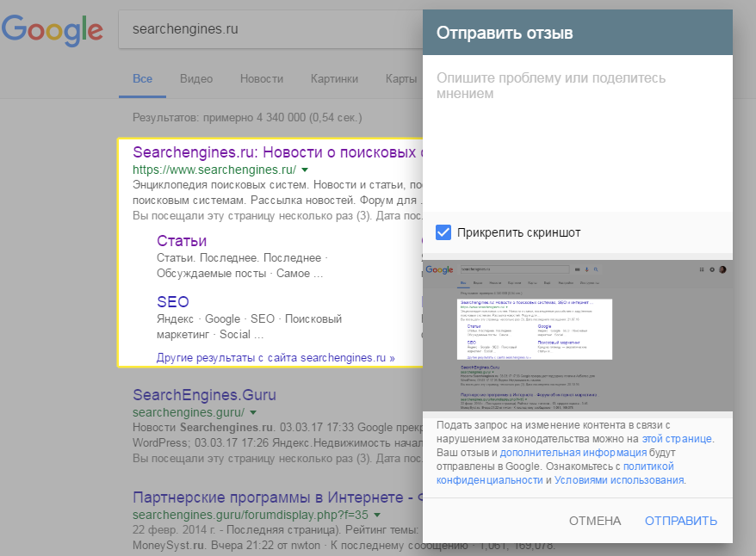Screen dimensions: 756x556
Task: Open Партнерские программы в Интернете result
Action: point(278,497)
